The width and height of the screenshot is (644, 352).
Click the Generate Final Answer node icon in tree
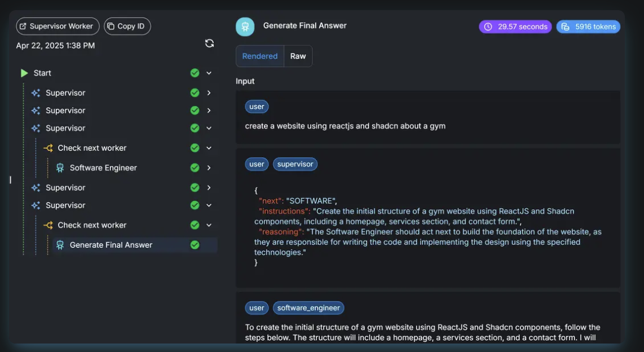60,245
